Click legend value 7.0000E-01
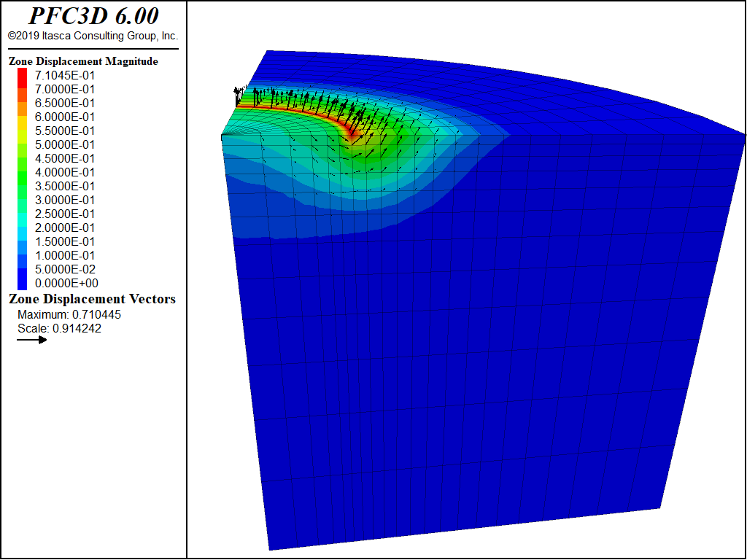The width and height of the screenshot is (747, 560). tap(65, 89)
